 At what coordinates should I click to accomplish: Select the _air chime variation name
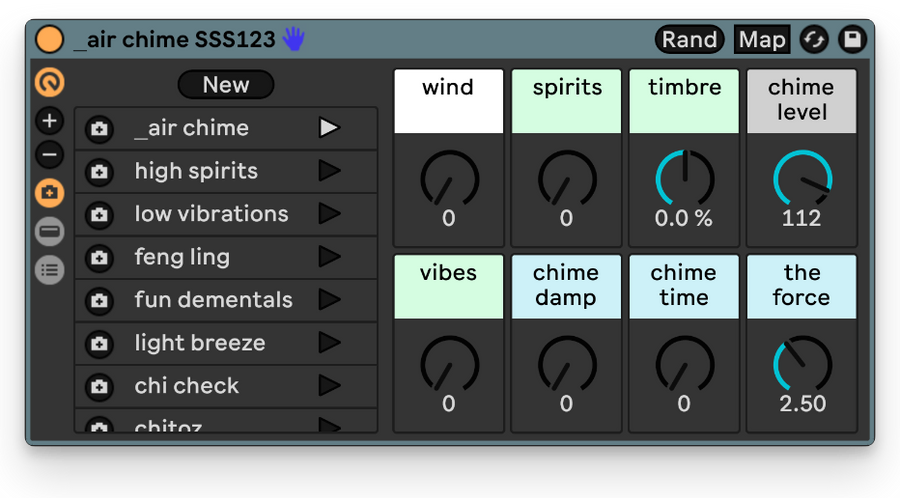191,128
